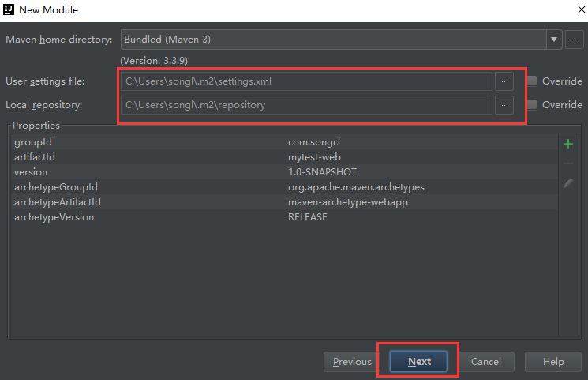The height and width of the screenshot is (380, 588).
Task: Enable Override for Local repository
Action: [532, 105]
